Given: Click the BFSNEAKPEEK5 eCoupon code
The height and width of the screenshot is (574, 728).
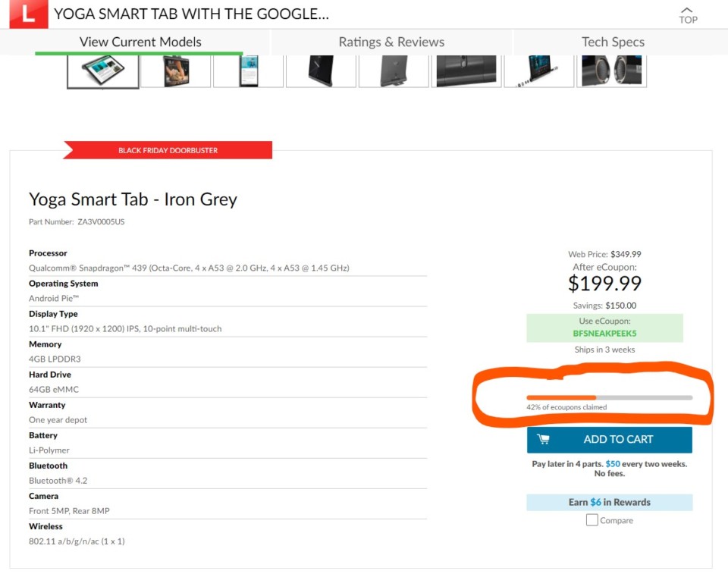Looking at the screenshot, I should coord(604,334).
